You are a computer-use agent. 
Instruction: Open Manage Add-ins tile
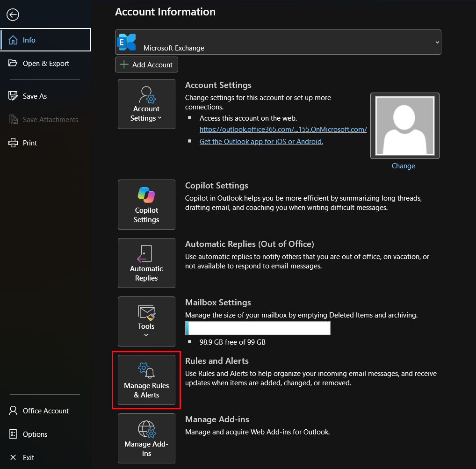(146, 438)
